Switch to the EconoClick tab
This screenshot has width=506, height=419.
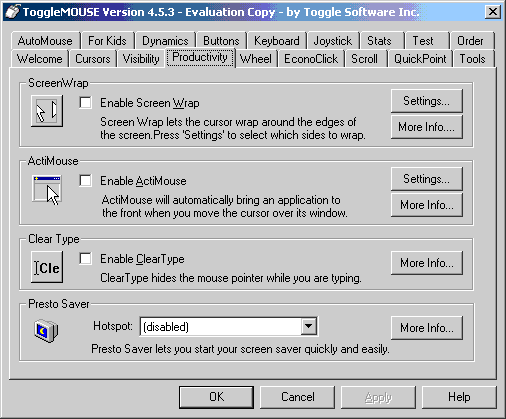coord(311,59)
